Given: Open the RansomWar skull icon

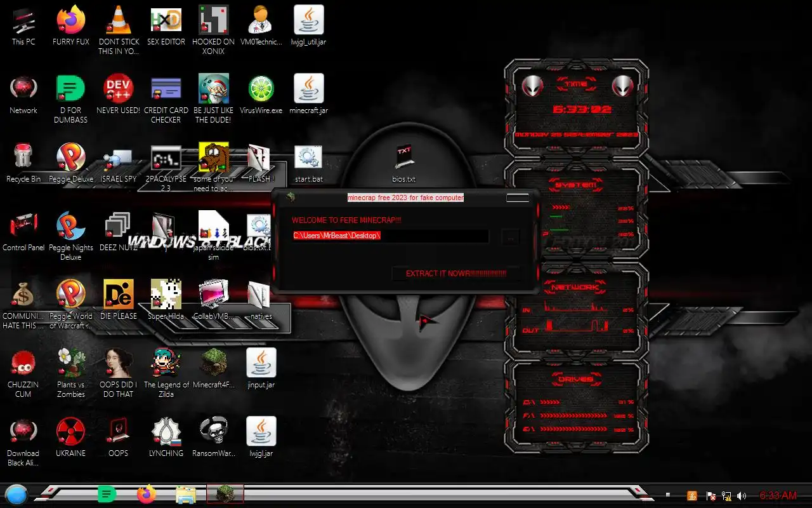Looking at the screenshot, I should [213, 437].
